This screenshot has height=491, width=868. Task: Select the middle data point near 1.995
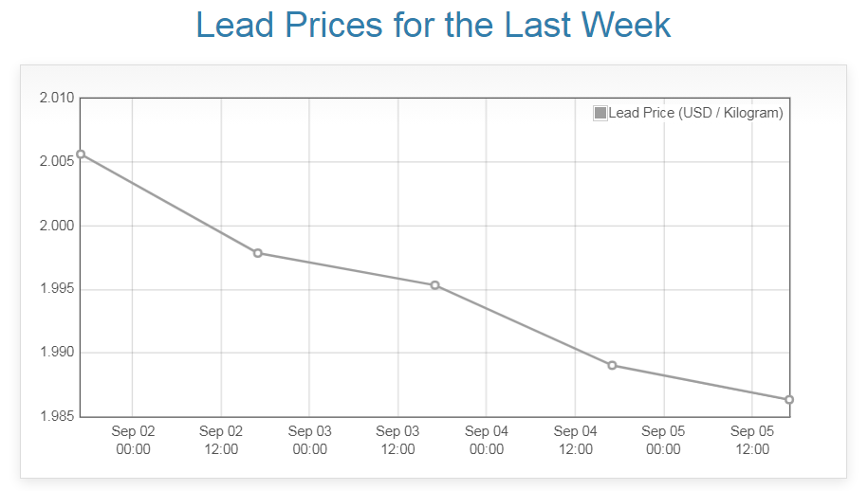434,285
